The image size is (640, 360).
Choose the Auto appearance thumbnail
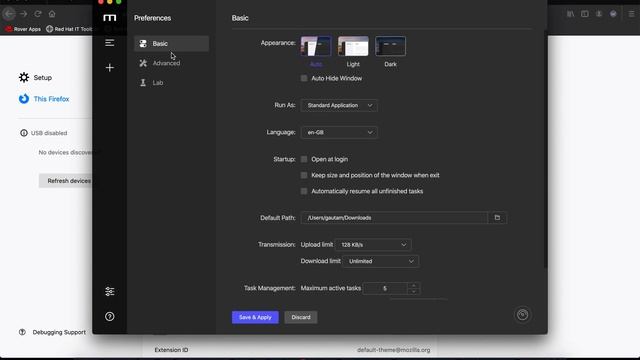tap(316, 46)
